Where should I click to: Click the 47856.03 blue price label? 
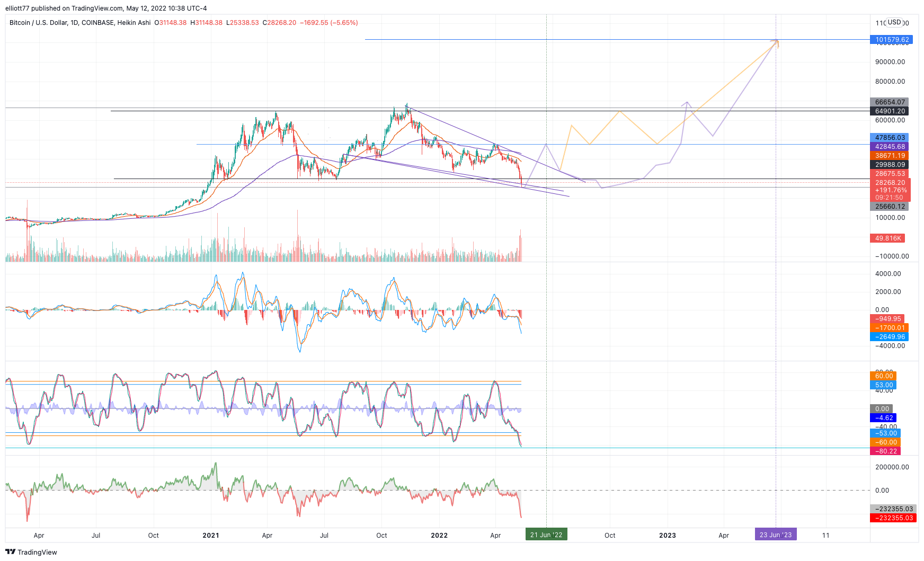[890, 137]
